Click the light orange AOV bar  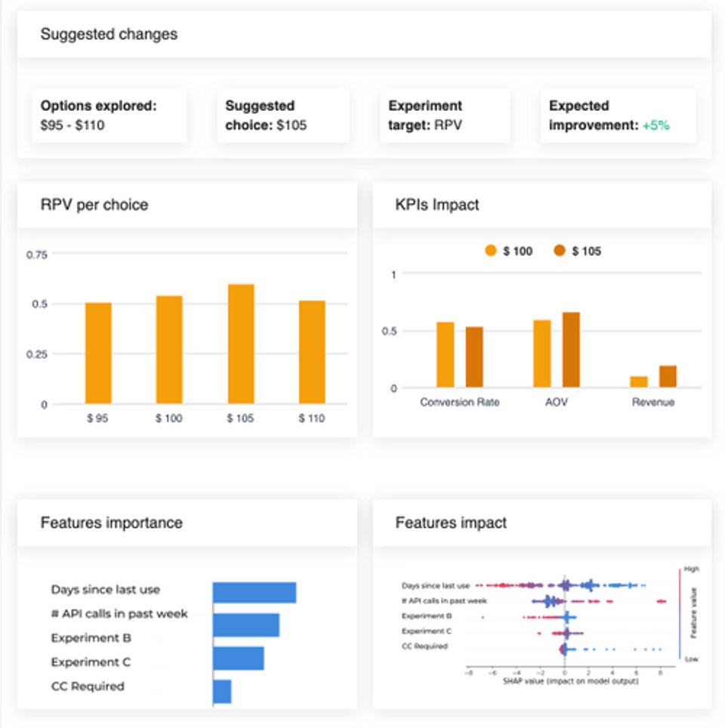[542, 353]
